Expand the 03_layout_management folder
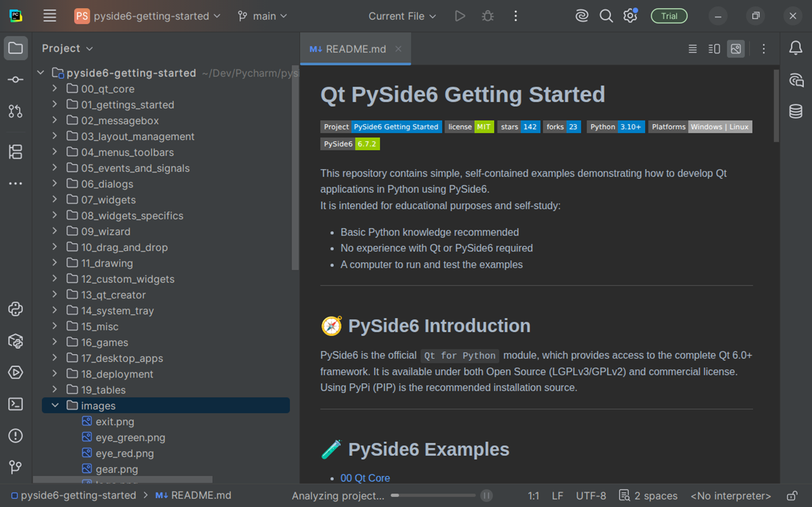This screenshot has width=812, height=507. [55, 136]
